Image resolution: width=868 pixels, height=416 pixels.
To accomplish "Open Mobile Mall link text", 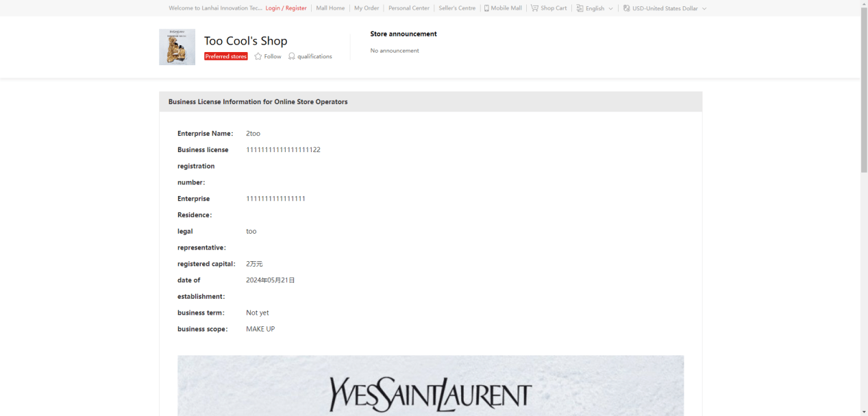I will click(x=506, y=8).
